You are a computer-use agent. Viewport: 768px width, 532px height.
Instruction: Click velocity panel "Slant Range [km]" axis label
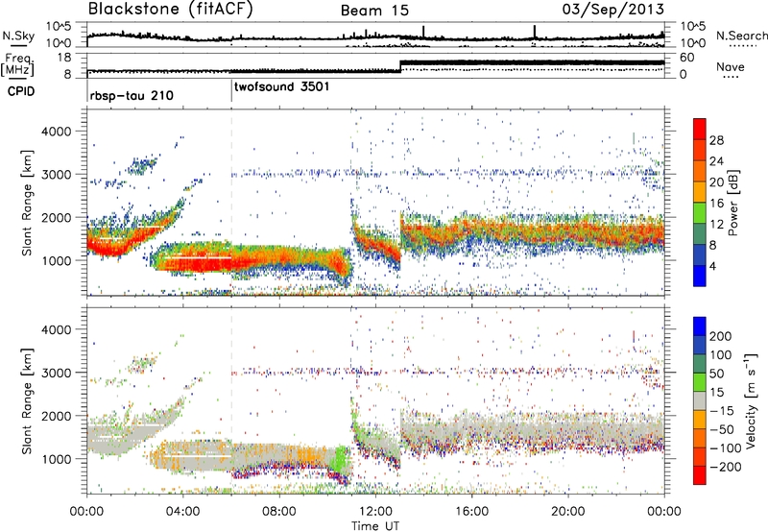(x=27, y=401)
